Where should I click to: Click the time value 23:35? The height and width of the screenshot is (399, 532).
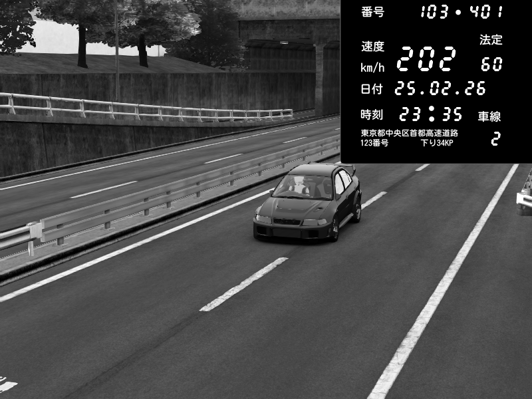[431, 114]
